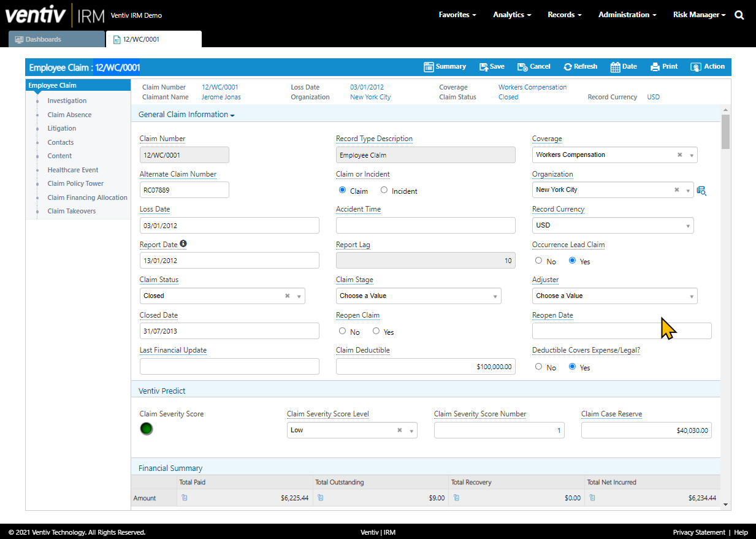Viewport: 756px width, 539px height.
Task: Click the Save toolbar button
Action: pyautogui.click(x=492, y=67)
